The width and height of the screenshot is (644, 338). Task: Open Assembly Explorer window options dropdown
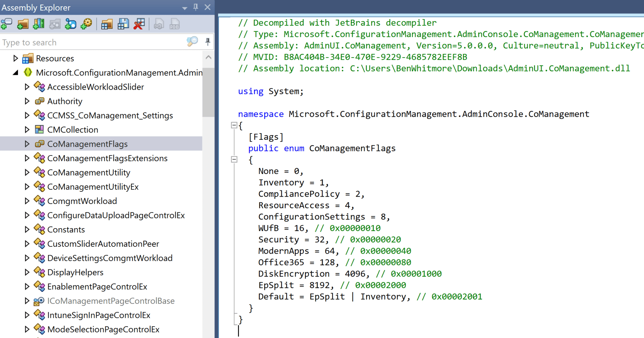coord(185,8)
